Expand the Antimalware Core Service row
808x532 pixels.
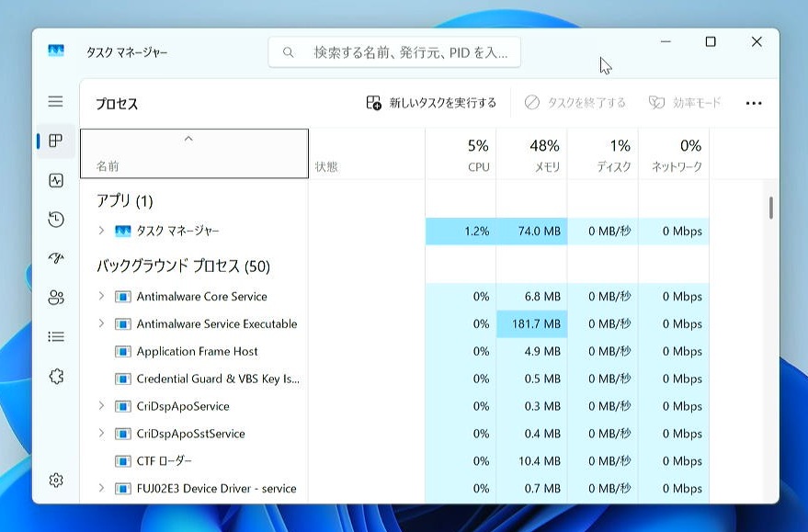click(x=101, y=296)
